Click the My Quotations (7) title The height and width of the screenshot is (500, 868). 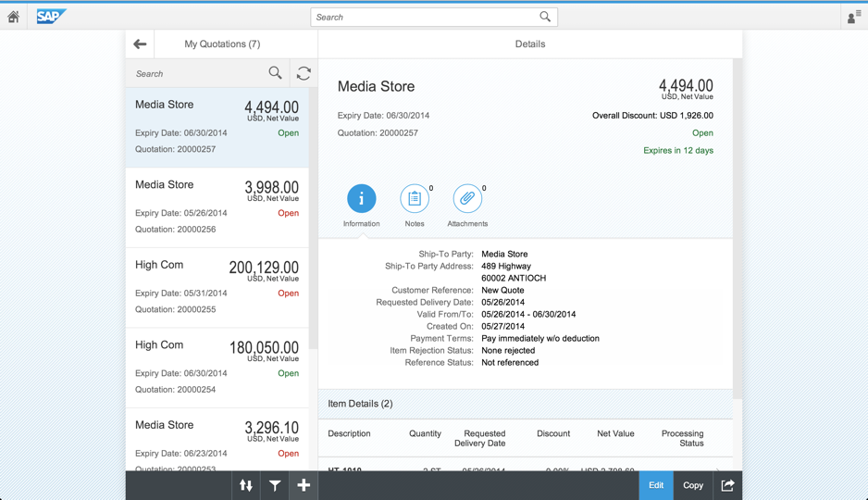coord(222,44)
